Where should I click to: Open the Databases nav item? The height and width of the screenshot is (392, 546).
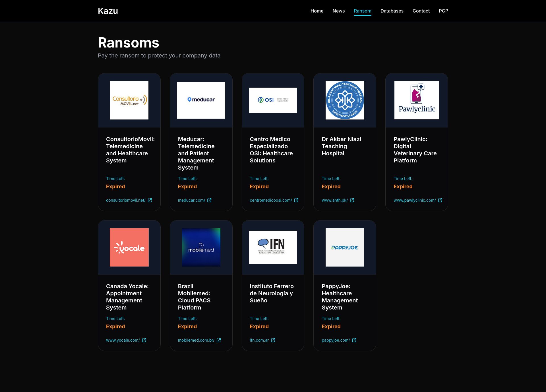click(392, 11)
